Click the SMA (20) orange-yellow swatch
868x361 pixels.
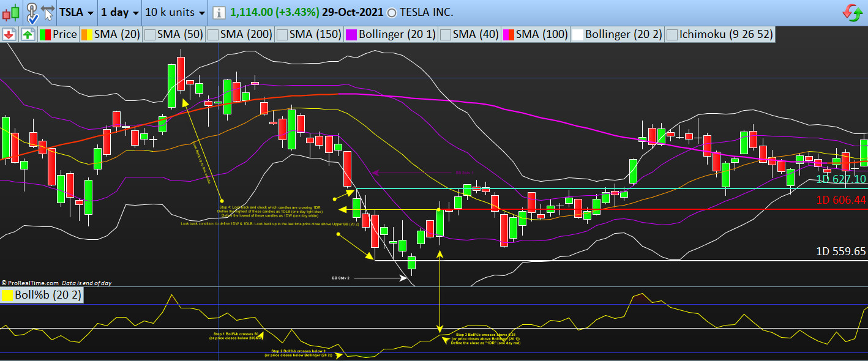(86, 34)
